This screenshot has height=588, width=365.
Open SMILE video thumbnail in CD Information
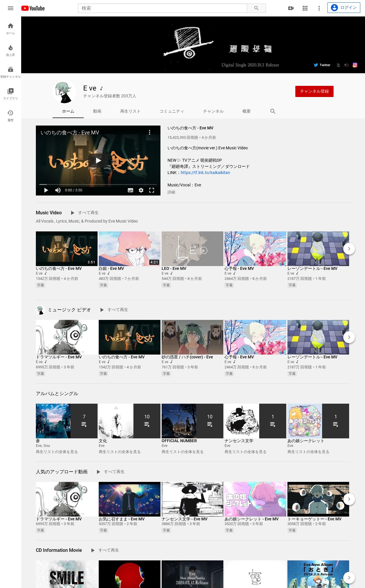(x=67, y=574)
